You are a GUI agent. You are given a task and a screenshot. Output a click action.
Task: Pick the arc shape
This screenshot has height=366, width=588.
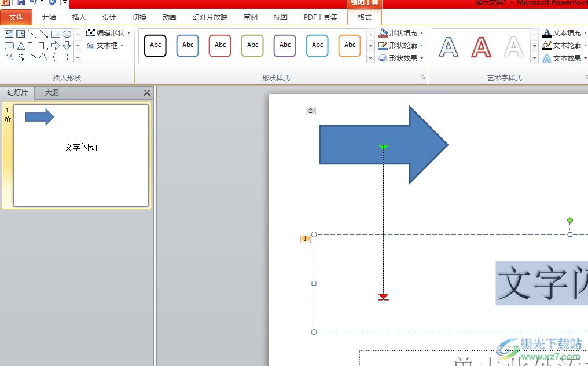pos(32,57)
